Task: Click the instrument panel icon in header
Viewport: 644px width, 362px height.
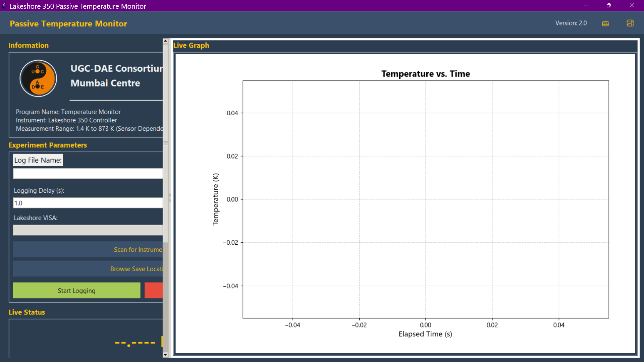Action: [605, 23]
